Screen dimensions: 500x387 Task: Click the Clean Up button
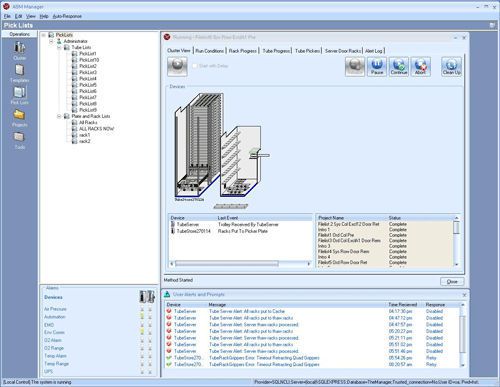[452, 66]
